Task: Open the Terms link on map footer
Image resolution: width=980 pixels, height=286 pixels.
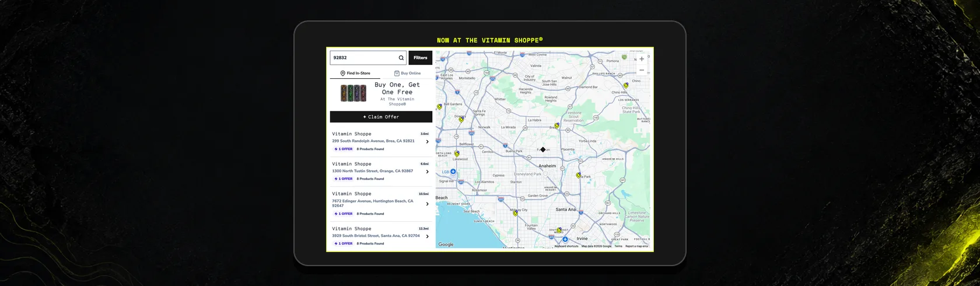Action: (618, 246)
